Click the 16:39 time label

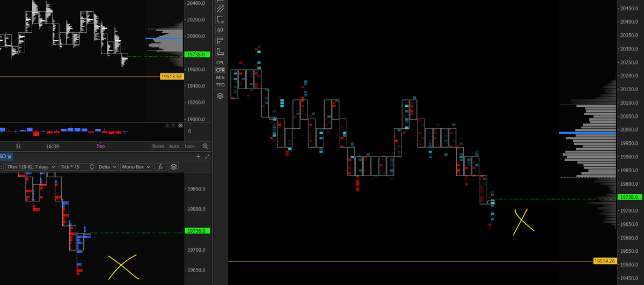coord(53,146)
